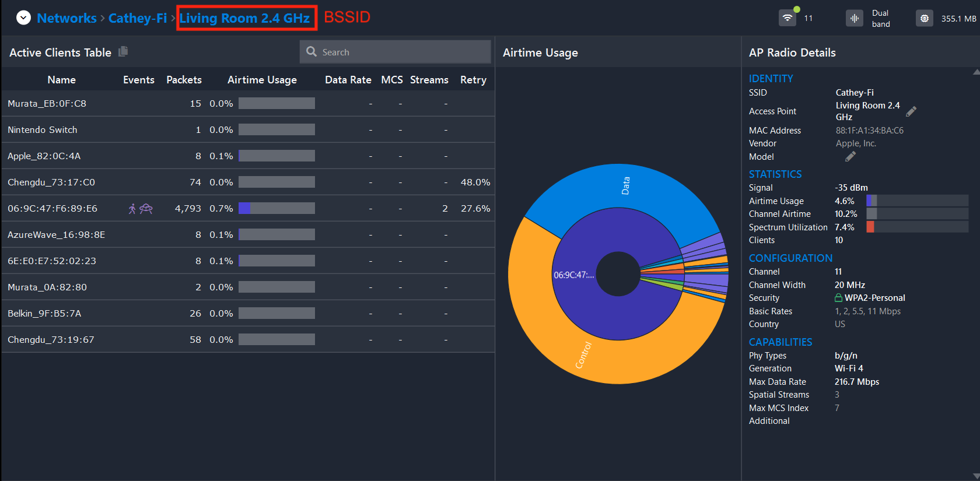
Task: Sort table by Streams column
Action: (429, 80)
